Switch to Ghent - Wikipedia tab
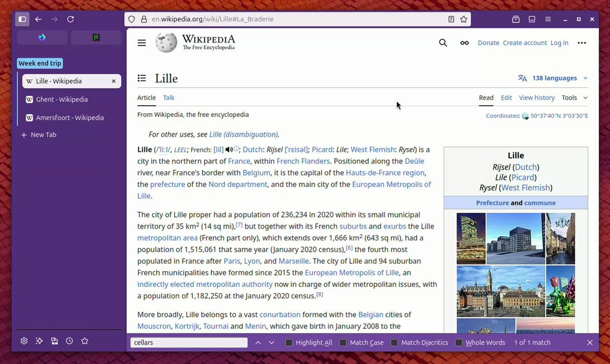The image size is (610, 364). tap(72, 100)
